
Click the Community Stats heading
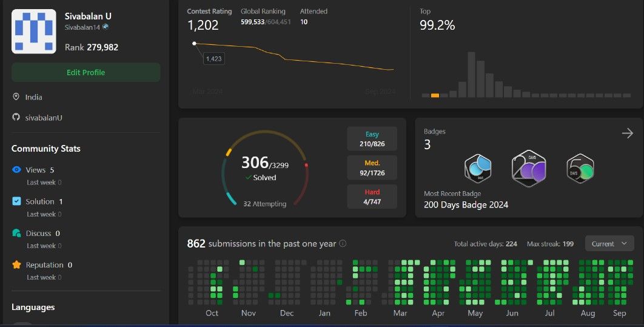click(x=46, y=148)
